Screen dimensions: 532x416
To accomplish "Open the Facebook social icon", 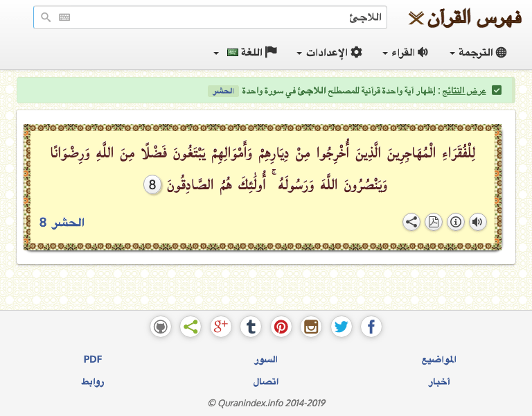I will coord(371,327).
